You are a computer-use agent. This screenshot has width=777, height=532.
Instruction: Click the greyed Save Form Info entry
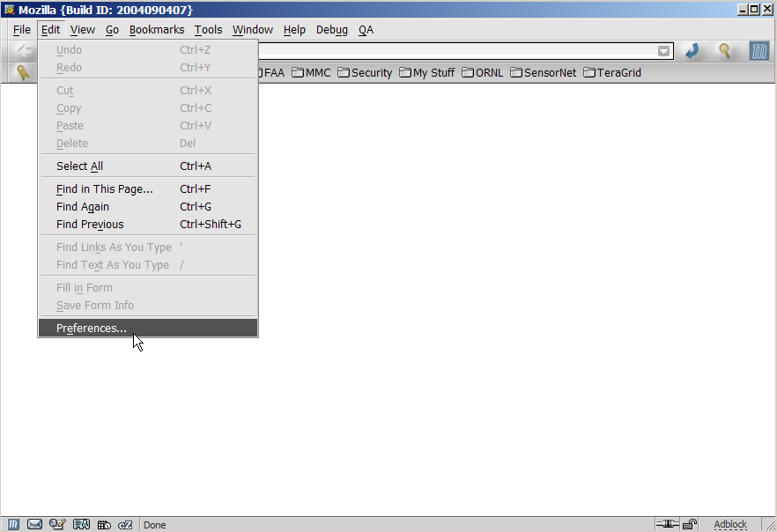coord(148,306)
